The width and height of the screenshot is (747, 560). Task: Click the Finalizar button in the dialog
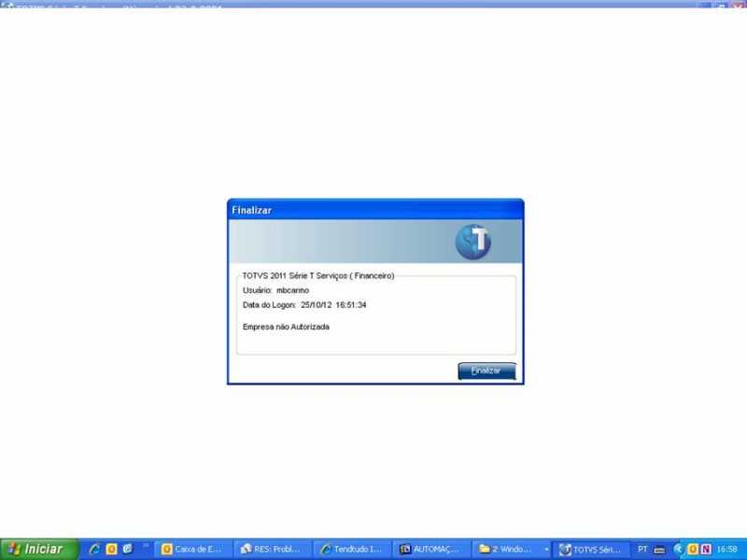coord(486,371)
